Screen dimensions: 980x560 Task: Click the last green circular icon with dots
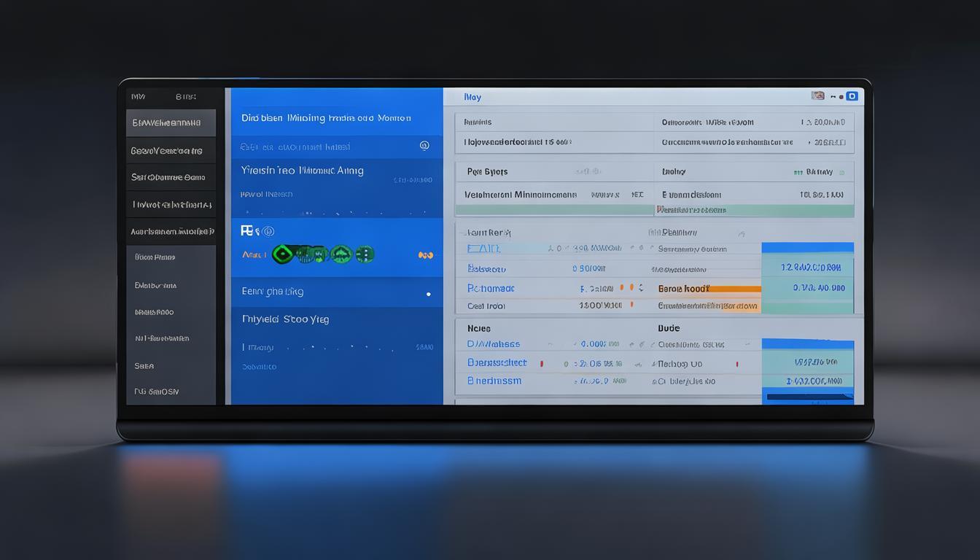point(364,254)
